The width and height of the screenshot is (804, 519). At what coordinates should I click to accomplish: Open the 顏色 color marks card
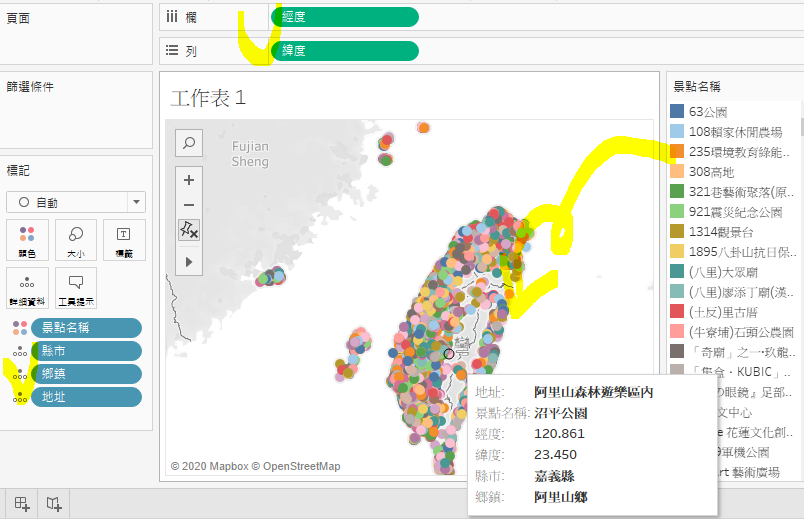pyautogui.click(x=27, y=240)
